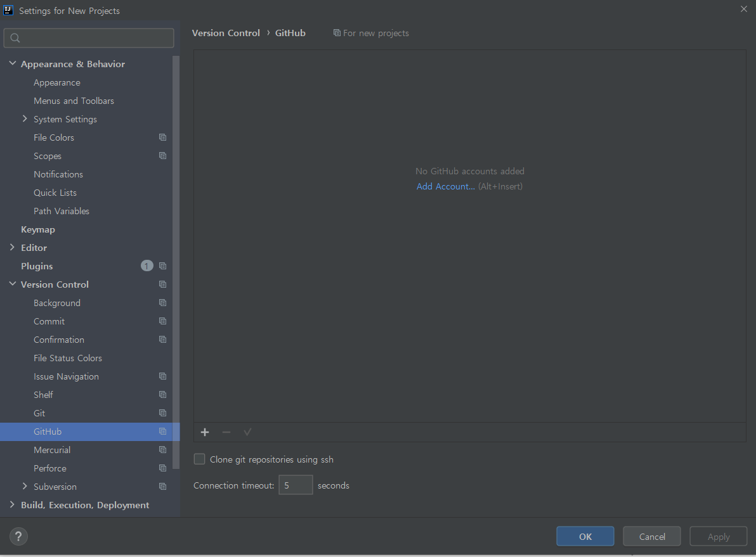Image resolution: width=756 pixels, height=557 pixels.
Task: Open File Status Colors settings
Action: pos(68,358)
